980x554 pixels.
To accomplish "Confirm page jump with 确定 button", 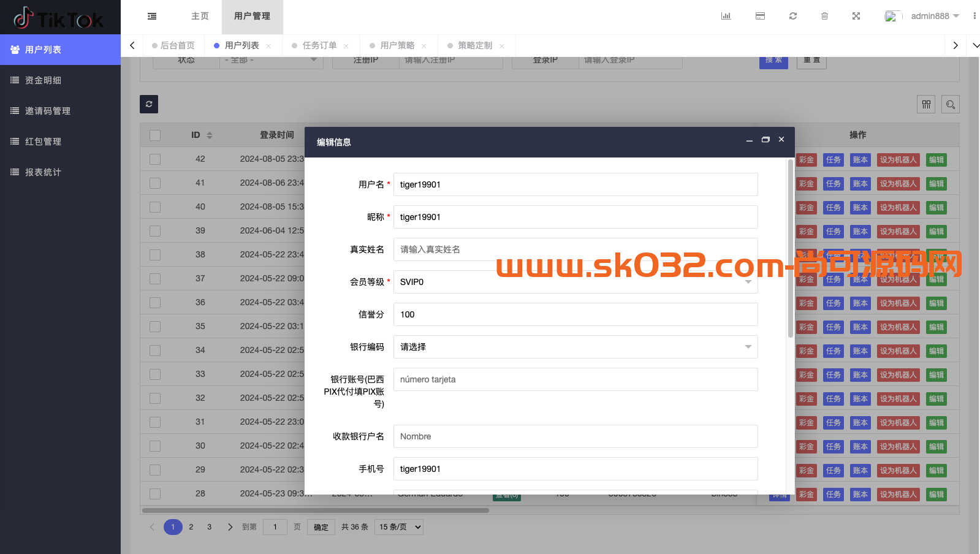I will tap(321, 527).
